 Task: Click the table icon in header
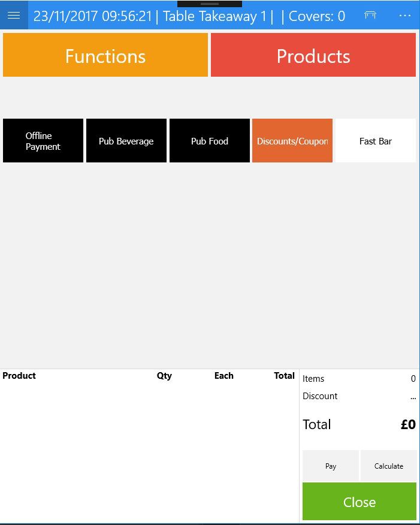370,16
